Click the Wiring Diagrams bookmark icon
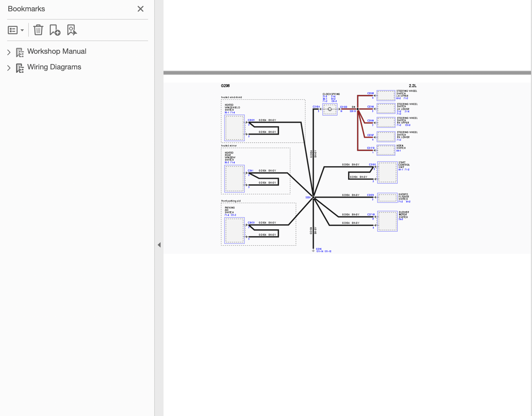The height and width of the screenshot is (416, 532). pos(20,68)
